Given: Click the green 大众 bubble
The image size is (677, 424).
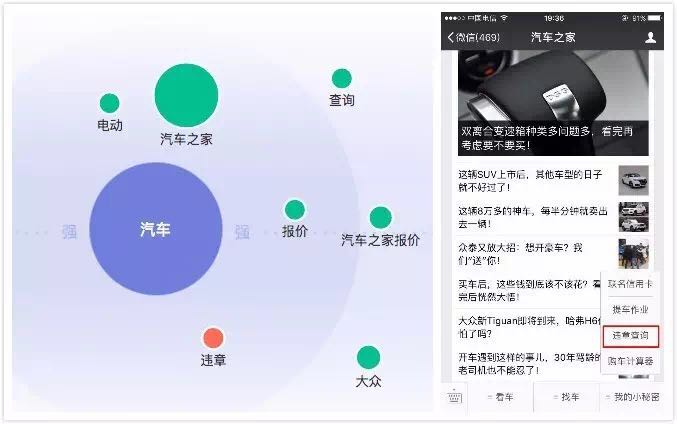Looking at the screenshot, I should (368, 358).
